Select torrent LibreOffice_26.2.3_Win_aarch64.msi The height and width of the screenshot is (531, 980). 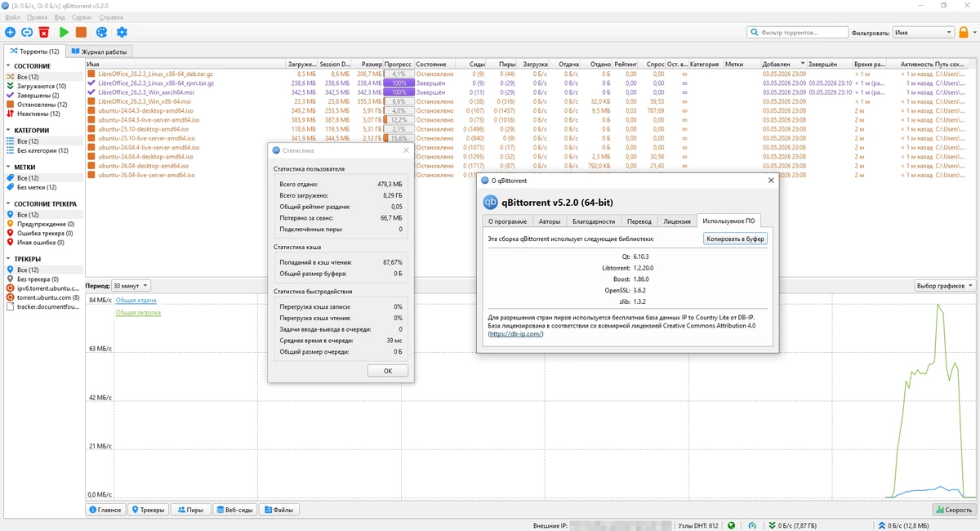click(x=145, y=92)
